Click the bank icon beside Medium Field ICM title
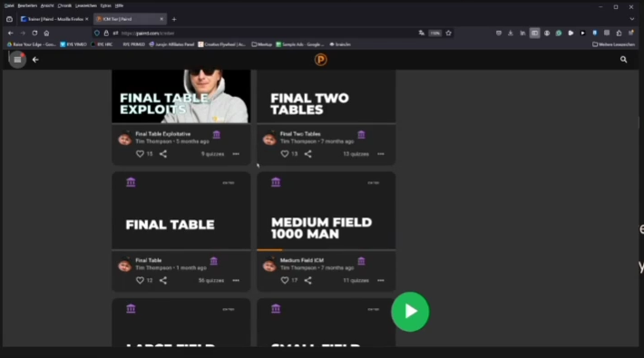Viewport: 644px width, 358px height. coord(361,261)
